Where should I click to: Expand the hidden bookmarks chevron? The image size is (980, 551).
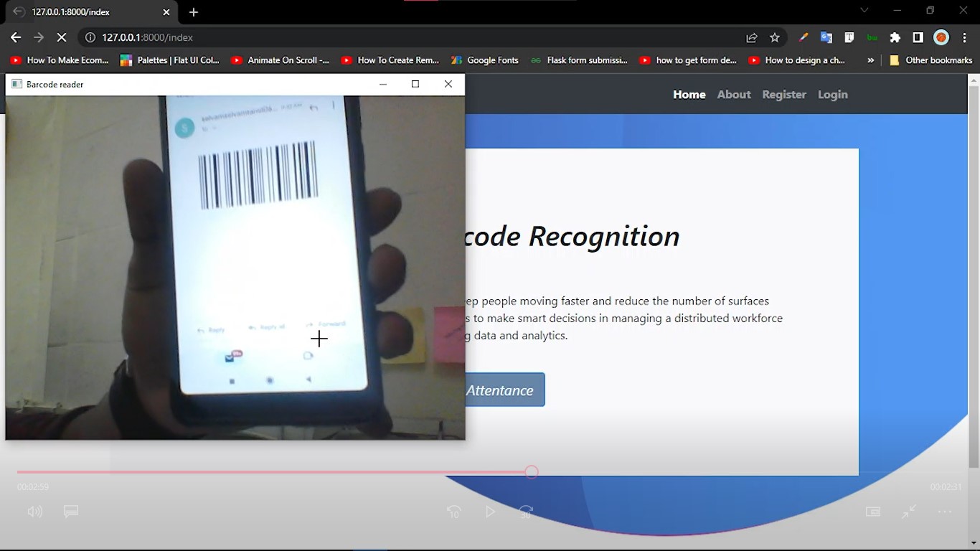(x=871, y=60)
